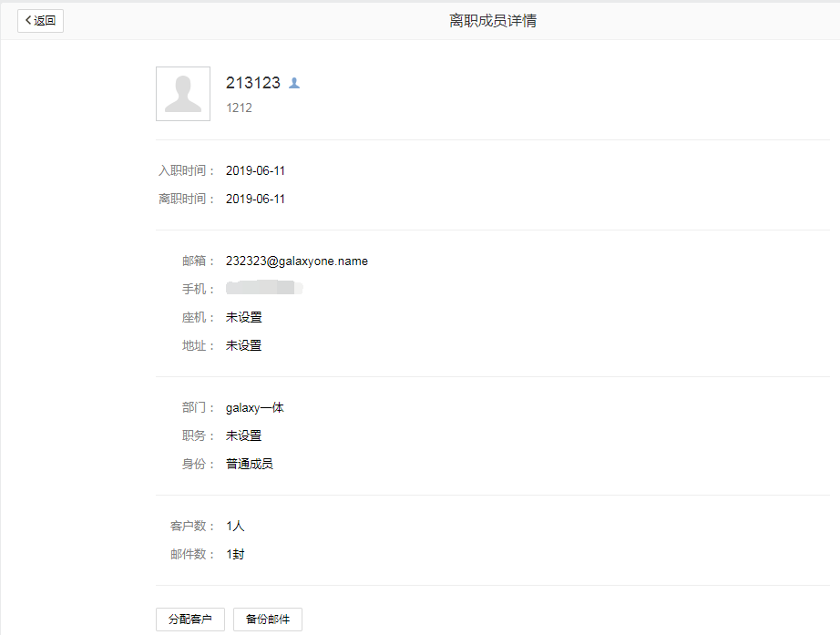Click the 分配客户 button
This screenshot has width=840, height=635.
190,619
